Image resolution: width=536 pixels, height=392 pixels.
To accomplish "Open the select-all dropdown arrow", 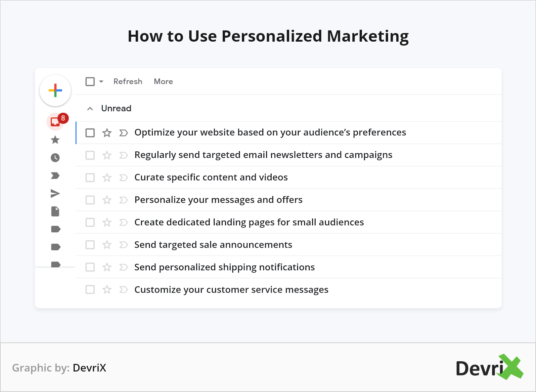I will pos(101,82).
